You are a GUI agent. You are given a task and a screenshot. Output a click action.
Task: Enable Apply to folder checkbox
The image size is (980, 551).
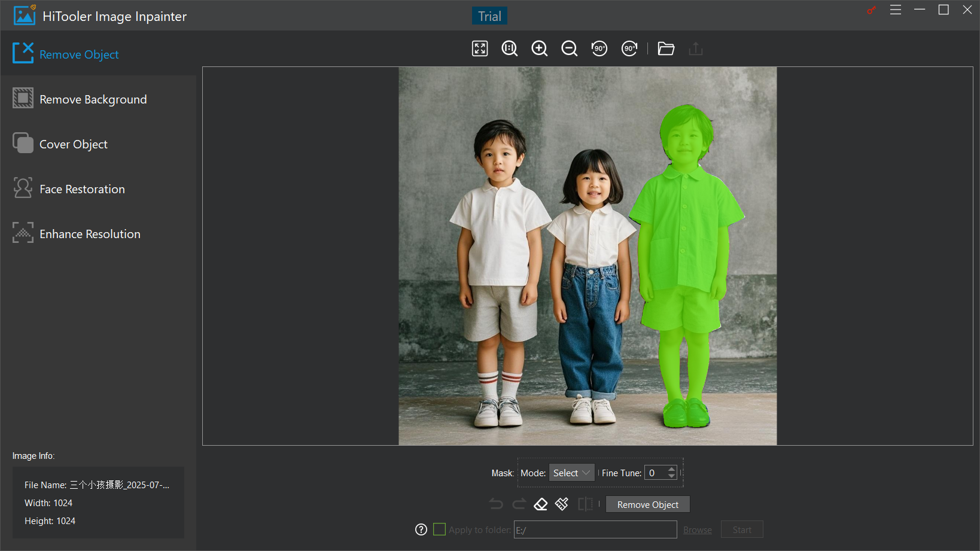(439, 529)
